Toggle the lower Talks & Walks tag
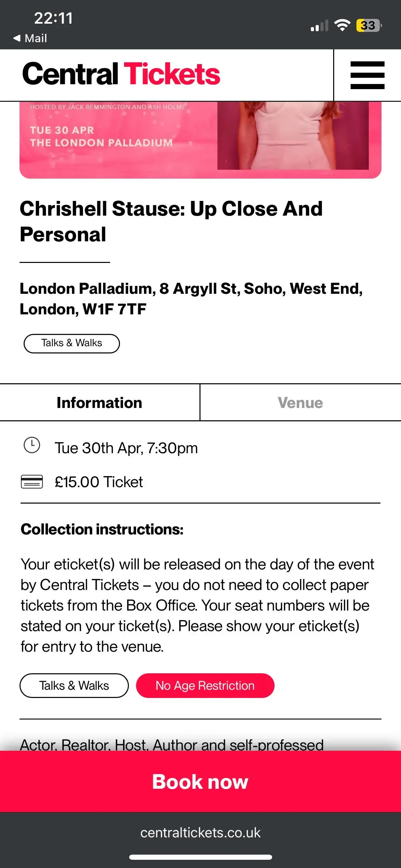 pos(74,685)
